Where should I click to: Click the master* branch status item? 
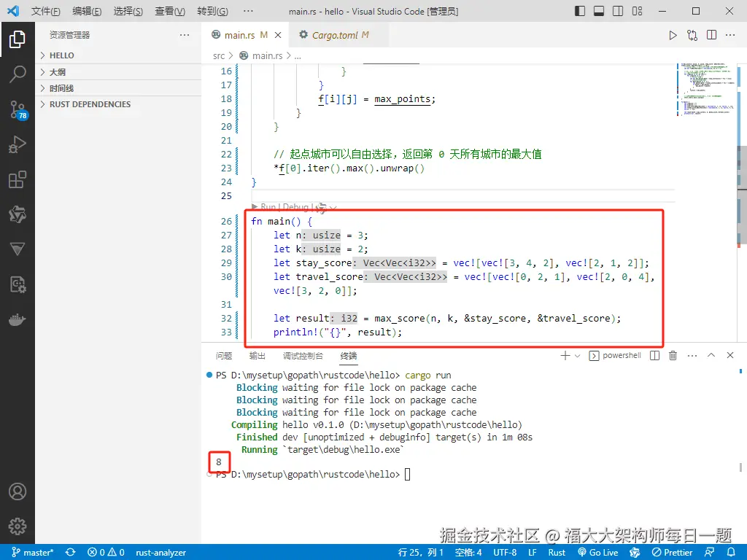[33, 553]
